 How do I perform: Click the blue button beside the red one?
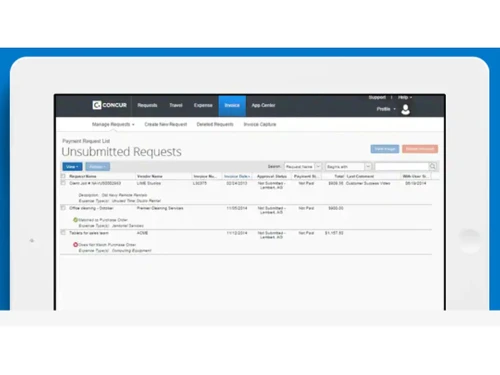point(385,149)
